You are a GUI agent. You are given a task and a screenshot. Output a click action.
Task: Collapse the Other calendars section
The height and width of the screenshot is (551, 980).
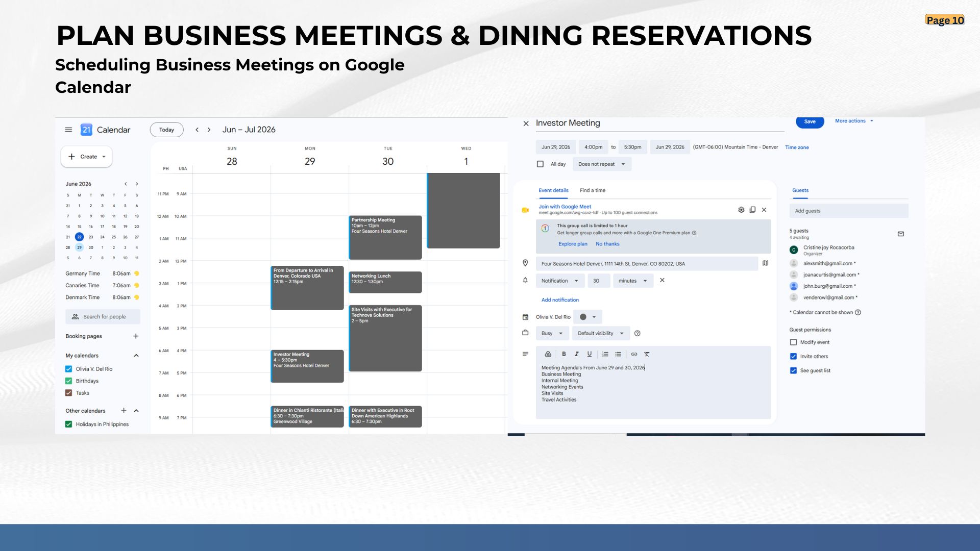pos(136,411)
